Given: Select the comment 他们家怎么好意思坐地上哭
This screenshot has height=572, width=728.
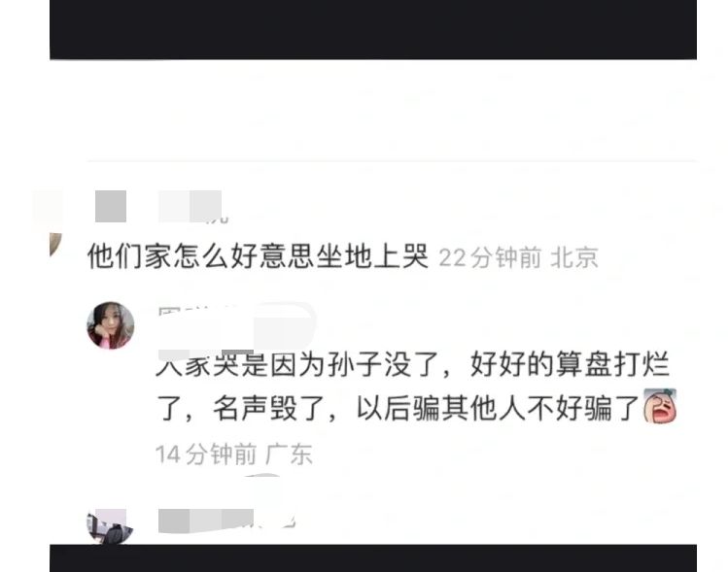Looking at the screenshot, I should coord(258,256).
